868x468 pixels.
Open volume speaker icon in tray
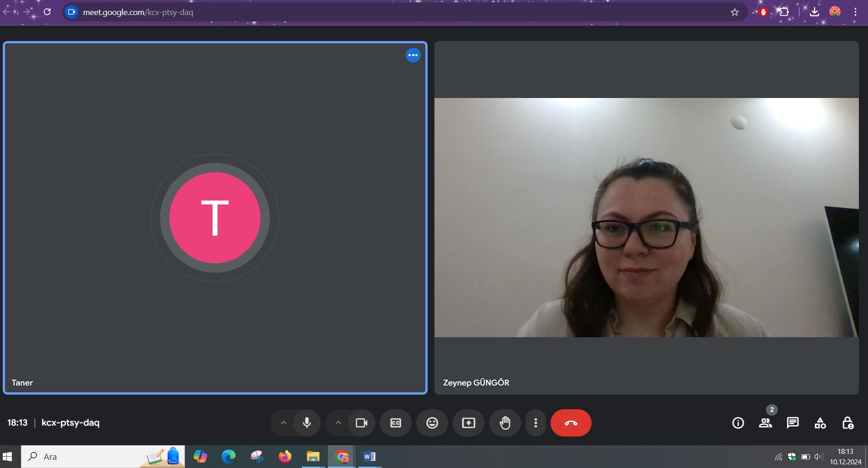[x=819, y=457]
